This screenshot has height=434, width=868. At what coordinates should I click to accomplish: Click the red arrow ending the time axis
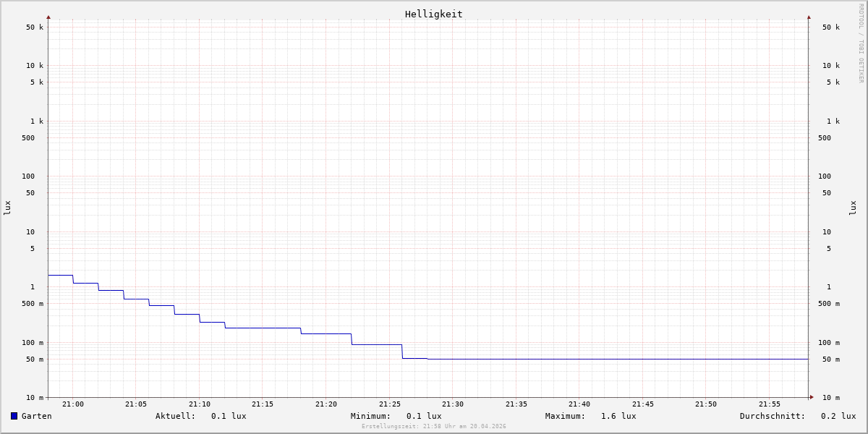[x=812, y=397]
